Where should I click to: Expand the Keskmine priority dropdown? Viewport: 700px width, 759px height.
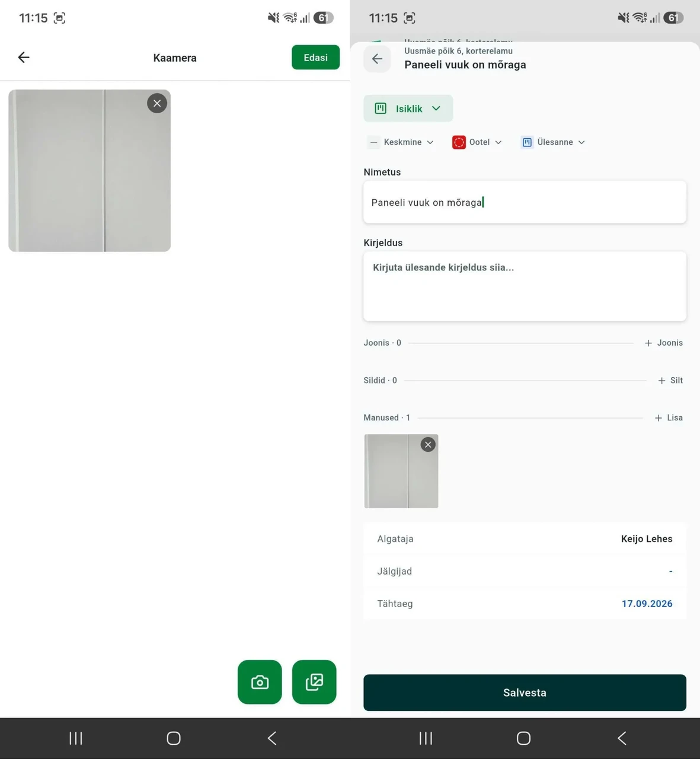pos(401,142)
